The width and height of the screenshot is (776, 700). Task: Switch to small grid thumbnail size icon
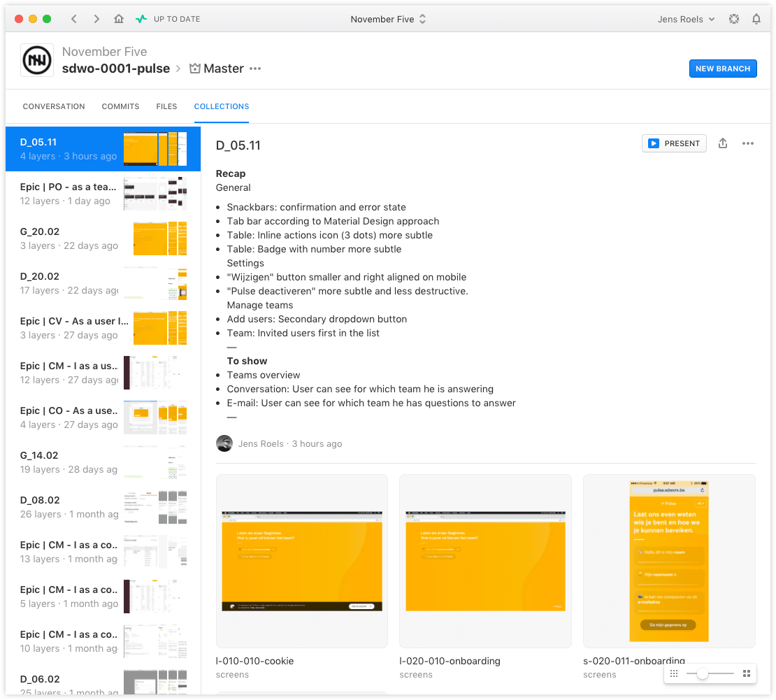(x=673, y=673)
